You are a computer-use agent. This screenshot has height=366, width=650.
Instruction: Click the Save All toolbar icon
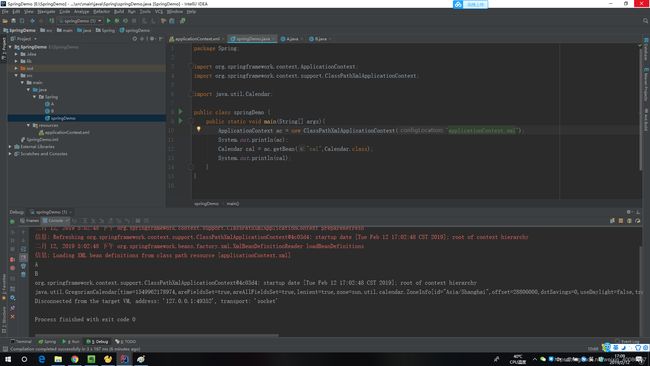pos(13,21)
